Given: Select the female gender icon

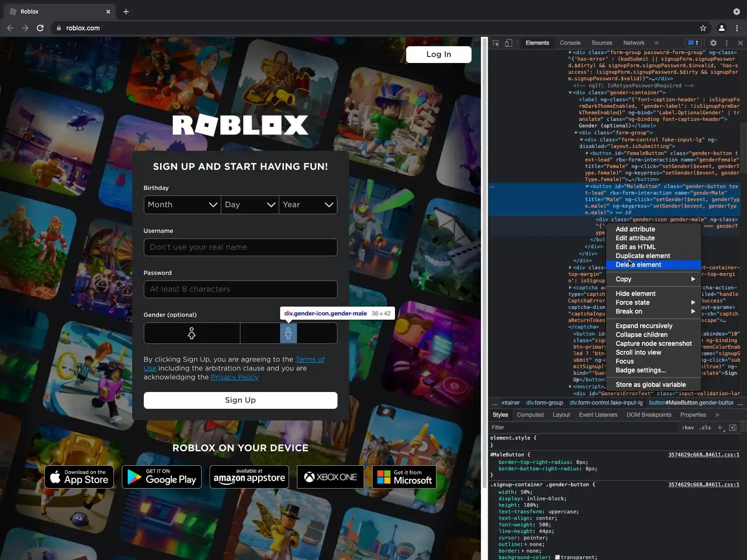Looking at the screenshot, I should (191, 333).
